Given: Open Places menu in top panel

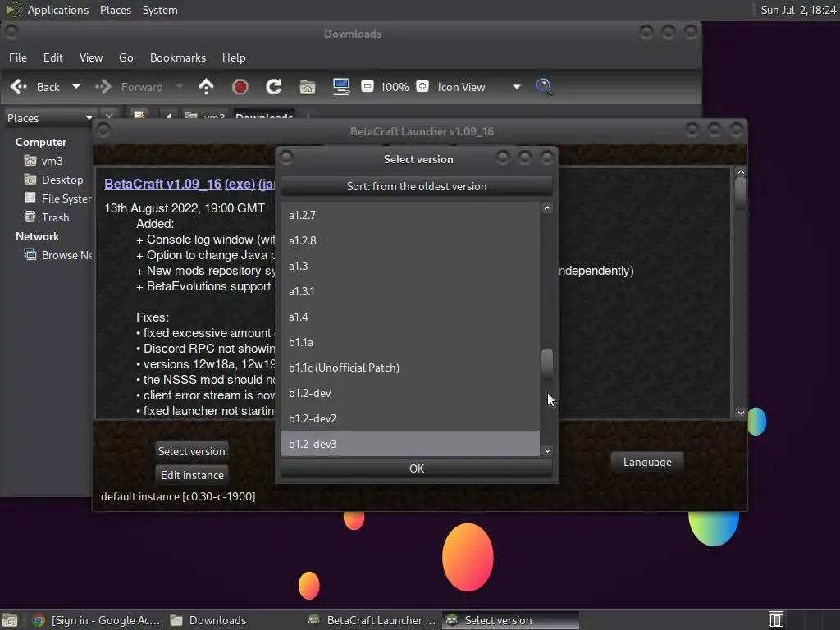Looking at the screenshot, I should [x=115, y=10].
